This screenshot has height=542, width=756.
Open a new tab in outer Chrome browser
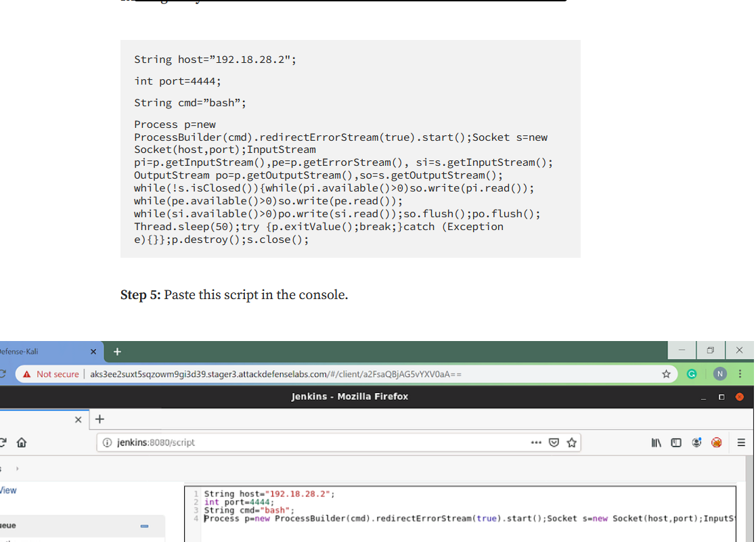click(117, 352)
